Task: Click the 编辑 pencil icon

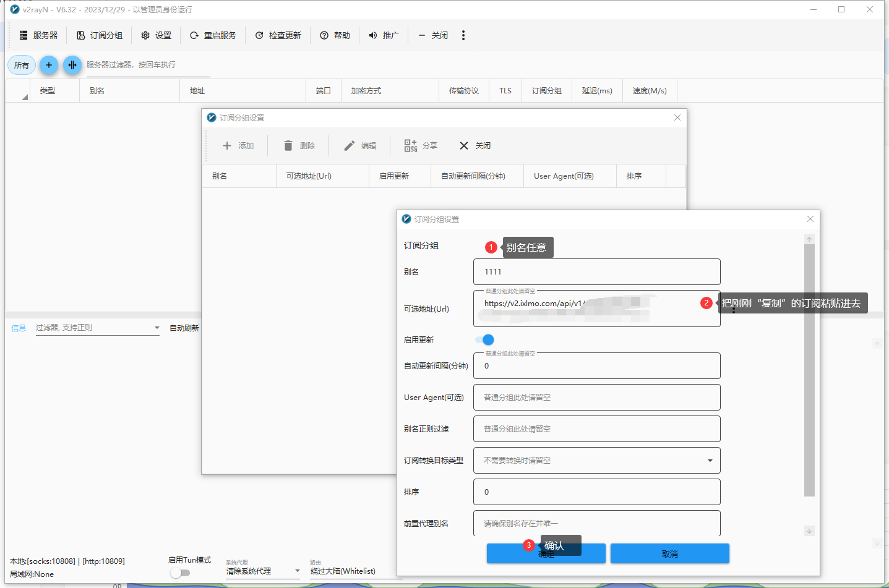Action: pyautogui.click(x=350, y=146)
